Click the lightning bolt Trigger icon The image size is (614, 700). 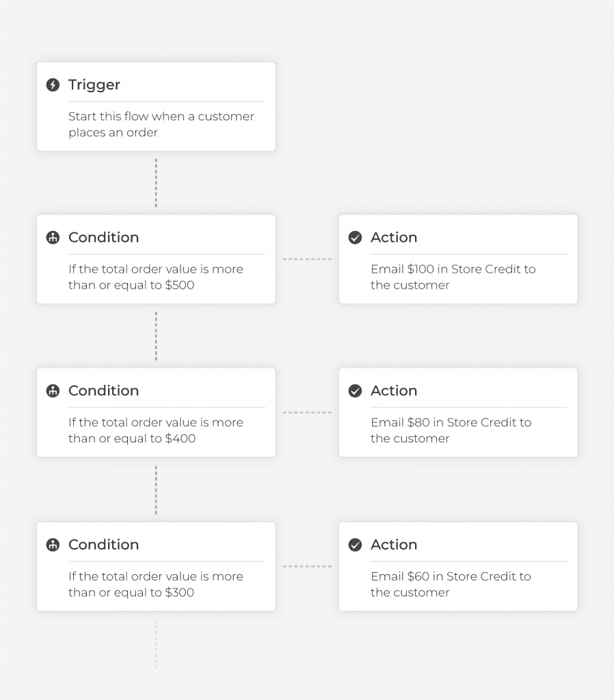click(53, 85)
